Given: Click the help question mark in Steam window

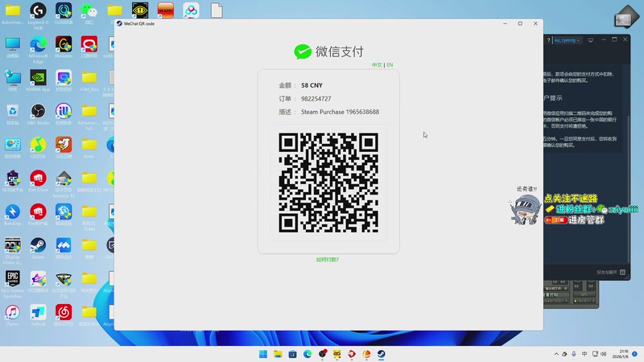Looking at the screenshot, I should [x=548, y=40].
